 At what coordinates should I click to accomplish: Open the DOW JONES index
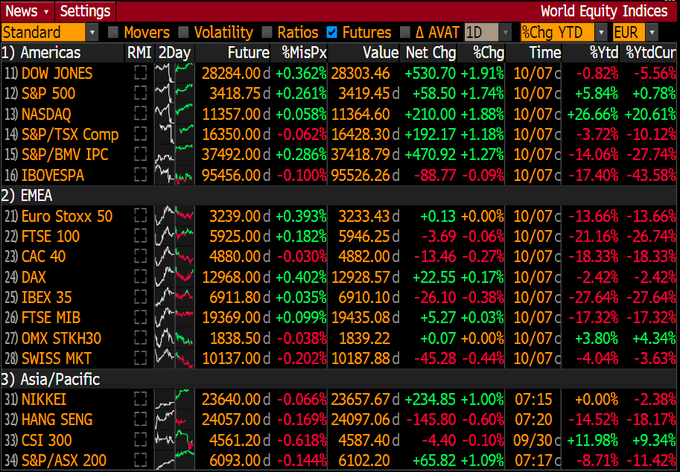[57, 73]
